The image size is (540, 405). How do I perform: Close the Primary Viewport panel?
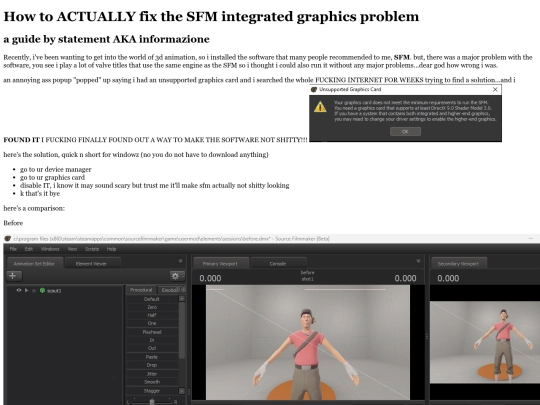(418, 261)
